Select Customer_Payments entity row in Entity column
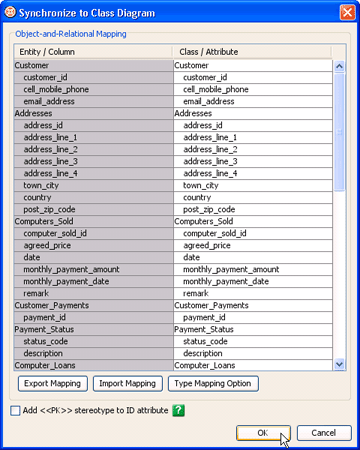The width and height of the screenshot is (360, 450). pyautogui.click(x=94, y=305)
